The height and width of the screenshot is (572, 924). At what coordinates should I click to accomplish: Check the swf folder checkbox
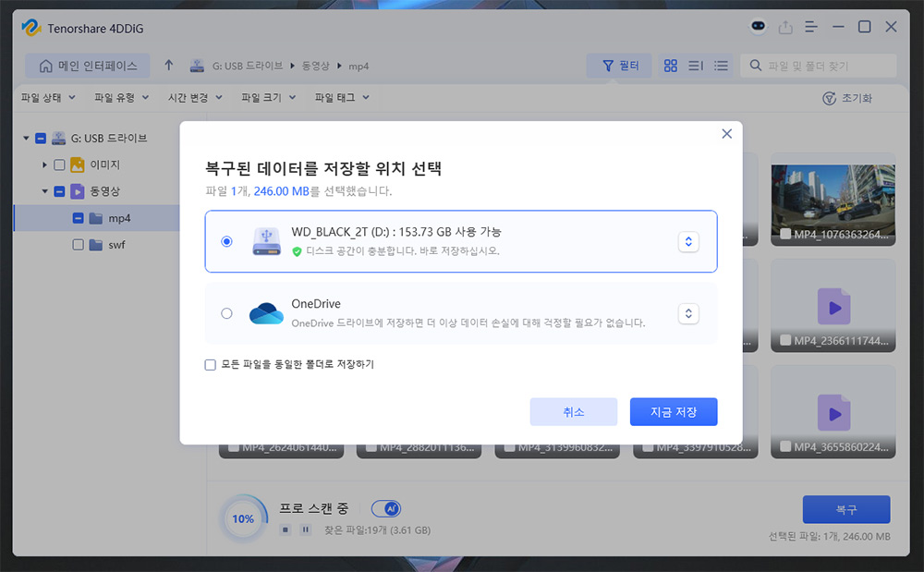point(79,245)
